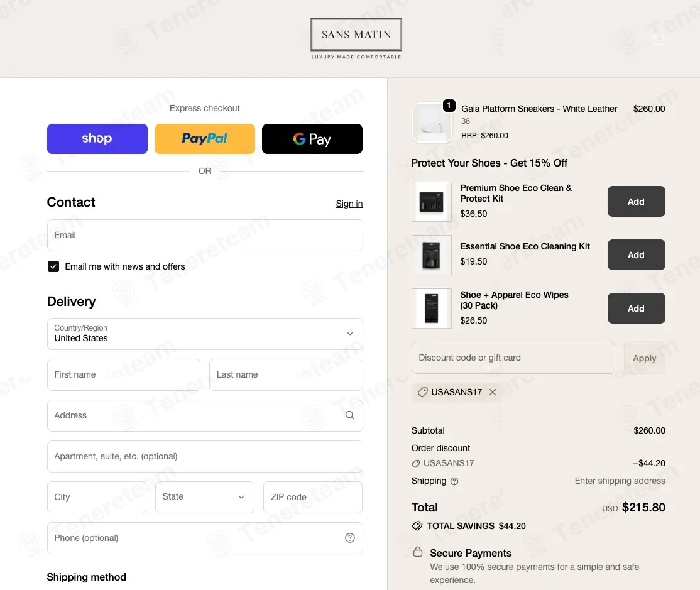The width and height of the screenshot is (700, 590).
Task: Open the phone field help icon
Action: pos(350,538)
